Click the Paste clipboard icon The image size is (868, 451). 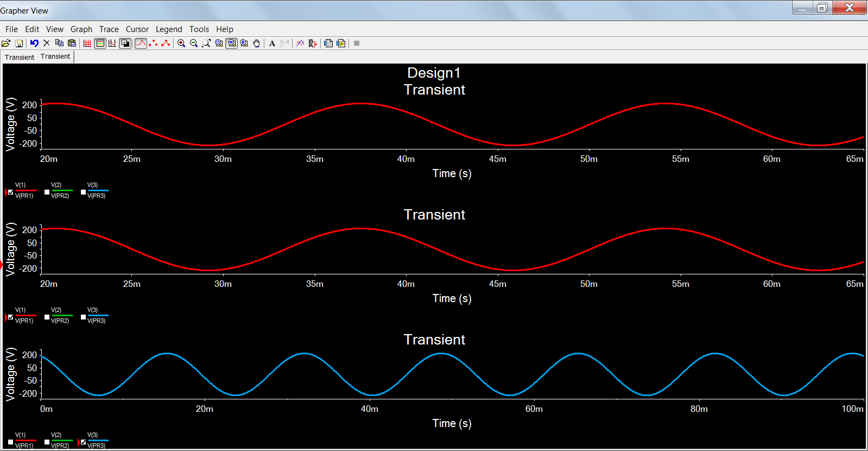(72, 43)
